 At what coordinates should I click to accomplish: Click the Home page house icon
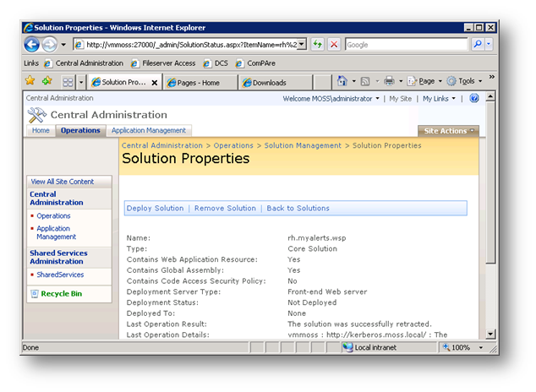tap(342, 81)
